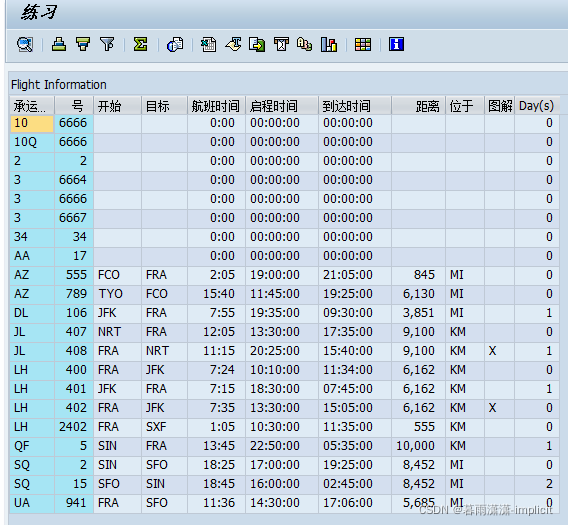Select distance cell 3,851
The image size is (568, 525).
[x=419, y=313]
